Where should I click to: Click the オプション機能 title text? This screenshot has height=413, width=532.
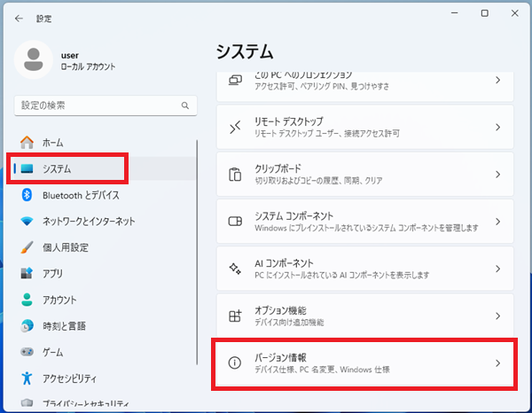point(280,310)
